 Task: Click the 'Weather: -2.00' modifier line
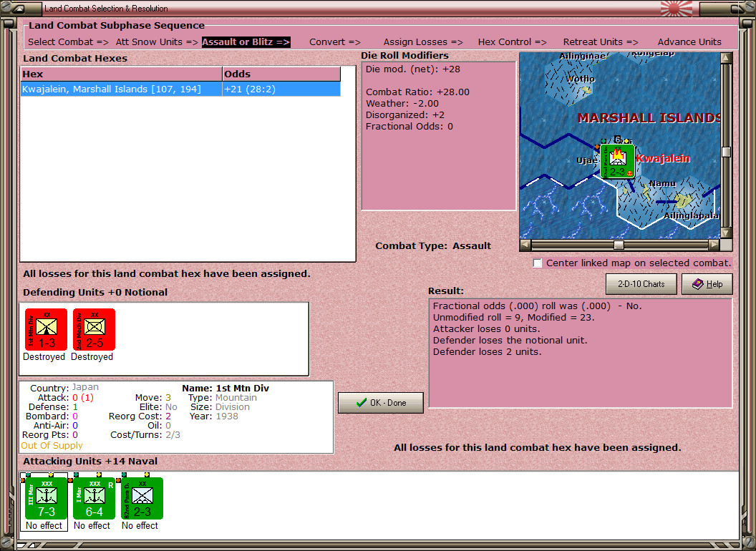pos(402,104)
